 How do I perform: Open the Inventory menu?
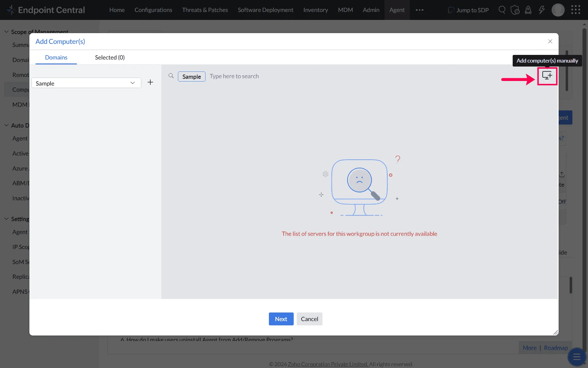pyautogui.click(x=315, y=10)
